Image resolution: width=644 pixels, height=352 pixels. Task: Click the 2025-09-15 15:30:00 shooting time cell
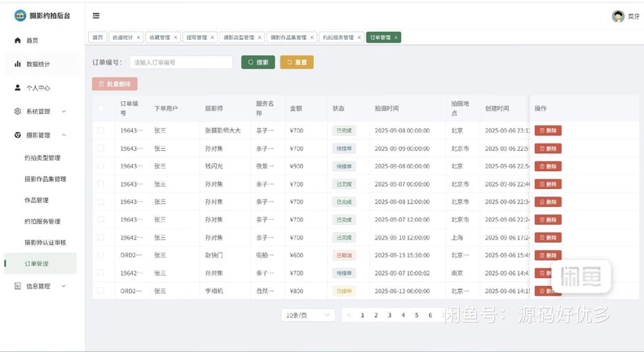402,255
